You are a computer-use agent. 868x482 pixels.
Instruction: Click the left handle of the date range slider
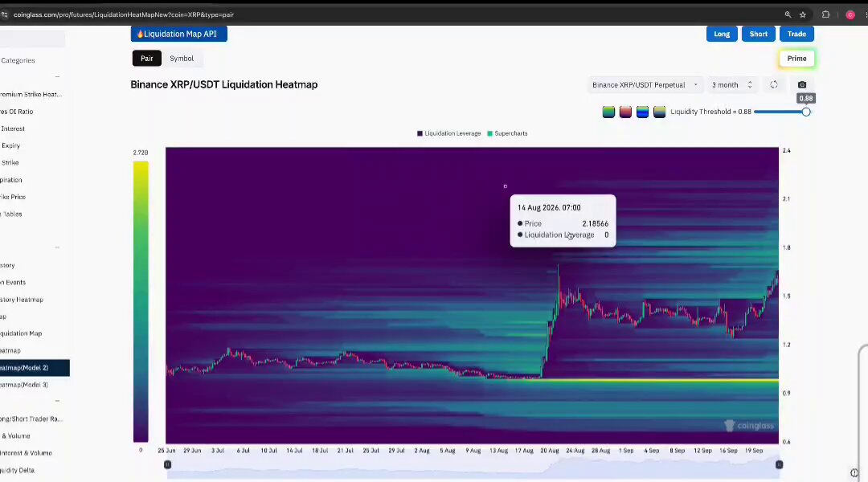(168, 465)
